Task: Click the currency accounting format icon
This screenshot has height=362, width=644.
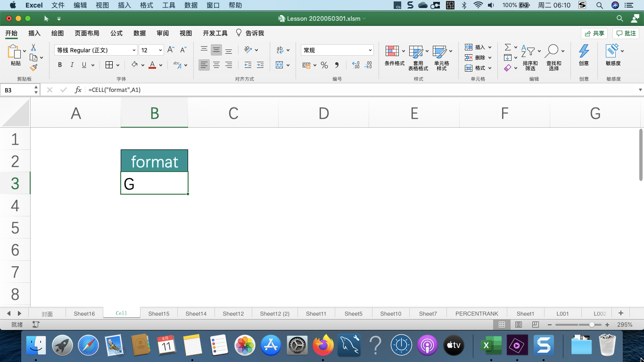Action: coord(306,65)
